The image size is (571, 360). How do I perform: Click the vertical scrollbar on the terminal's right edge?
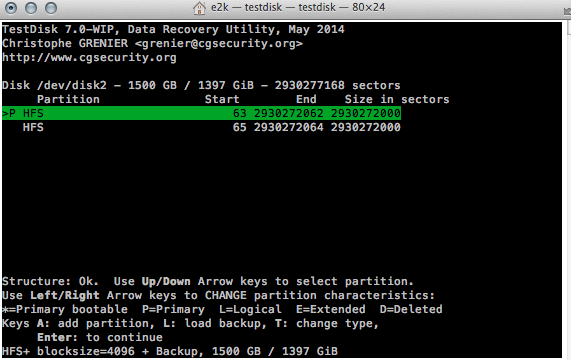(568, 189)
